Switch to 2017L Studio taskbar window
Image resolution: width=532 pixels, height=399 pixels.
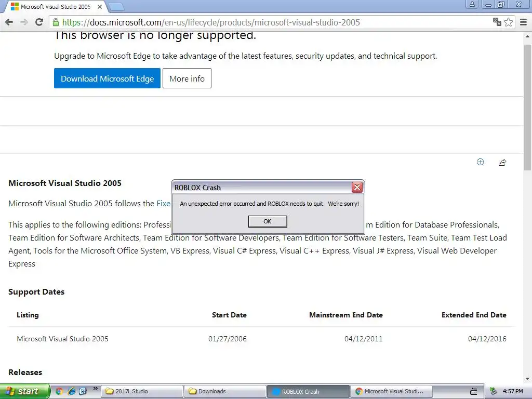142,391
